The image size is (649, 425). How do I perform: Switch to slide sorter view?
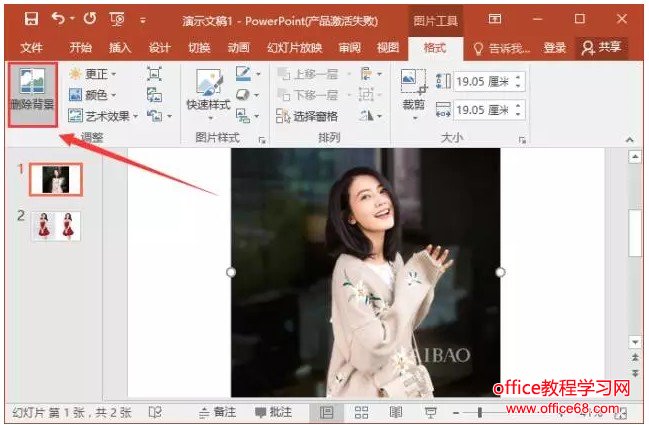(361, 412)
